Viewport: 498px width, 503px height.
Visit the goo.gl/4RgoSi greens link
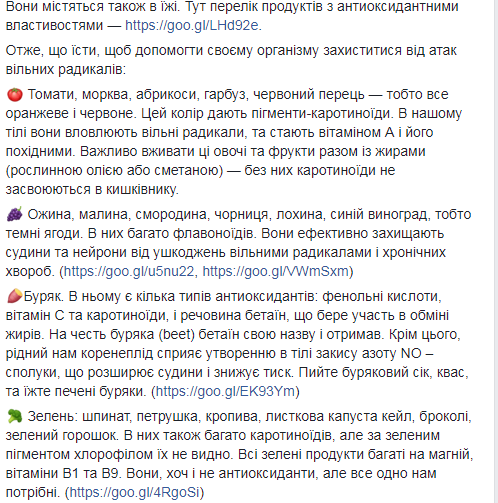point(135,492)
